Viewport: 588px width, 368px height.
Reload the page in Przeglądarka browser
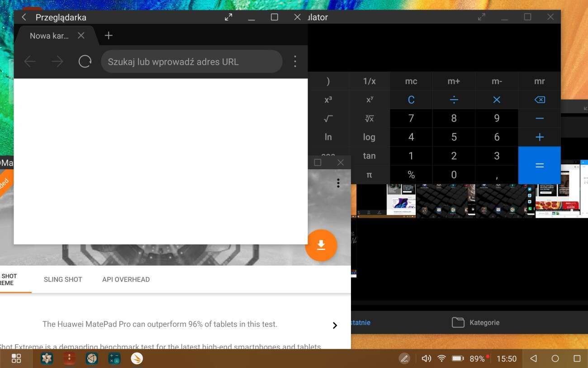click(x=85, y=61)
